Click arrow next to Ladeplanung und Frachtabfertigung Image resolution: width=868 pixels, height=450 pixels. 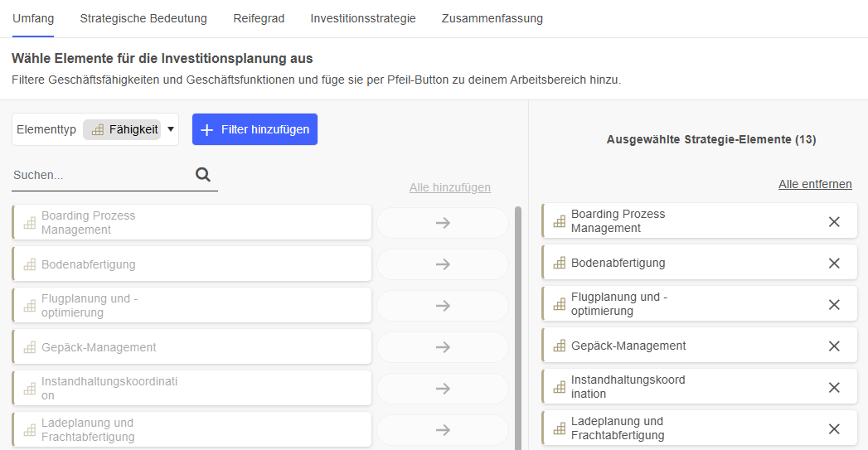[443, 430]
